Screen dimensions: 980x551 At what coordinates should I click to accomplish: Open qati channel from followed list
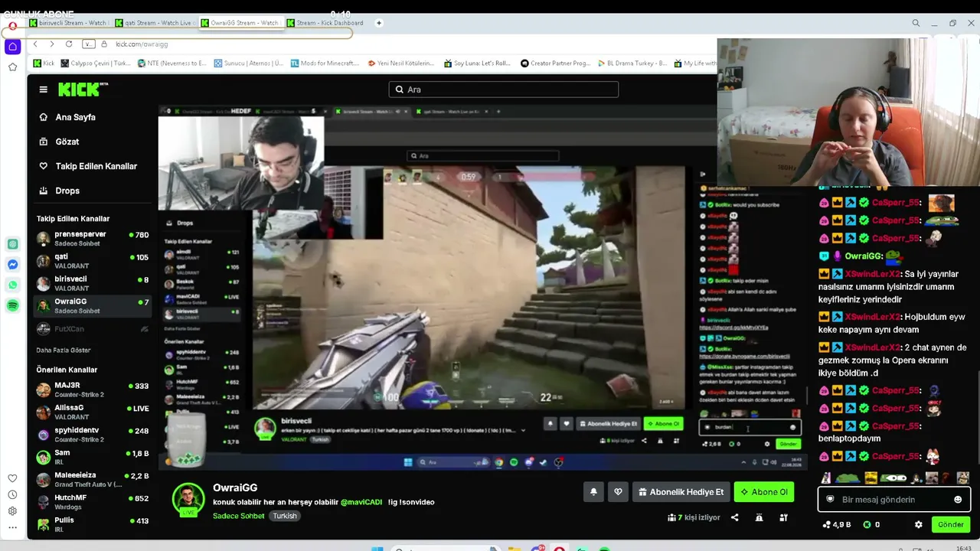(93, 261)
